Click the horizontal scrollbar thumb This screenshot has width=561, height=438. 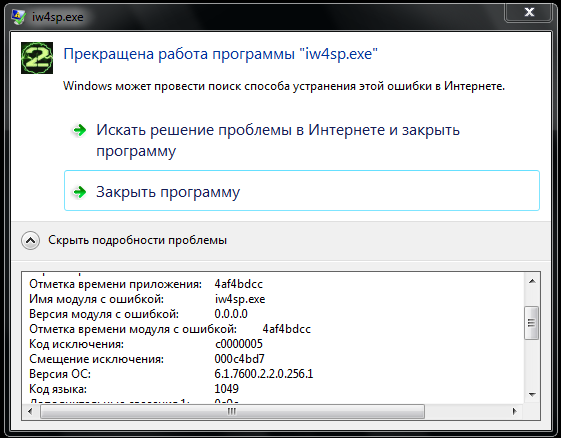(233, 412)
